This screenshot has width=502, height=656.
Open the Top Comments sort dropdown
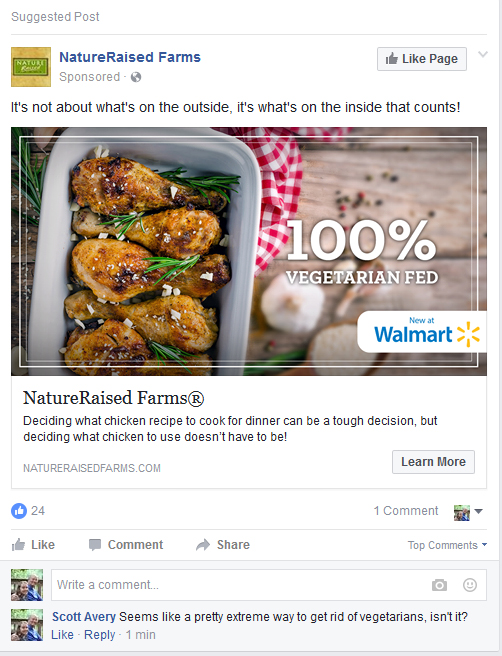click(447, 545)
